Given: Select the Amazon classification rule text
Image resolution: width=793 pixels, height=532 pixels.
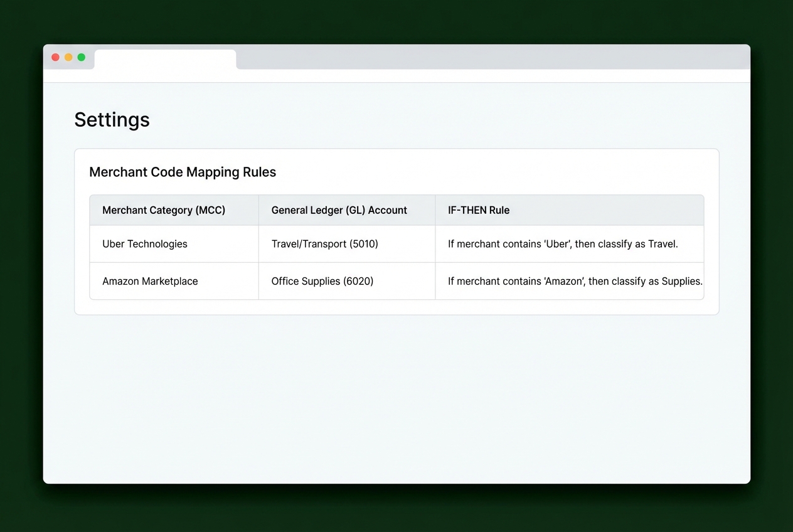Looking at the screenshot, I should (575, 281).
